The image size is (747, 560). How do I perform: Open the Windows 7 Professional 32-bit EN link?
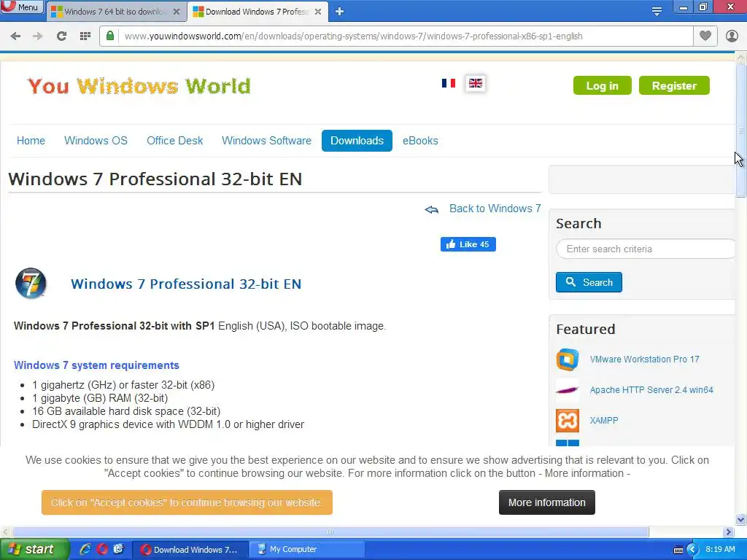pos(186,284)
